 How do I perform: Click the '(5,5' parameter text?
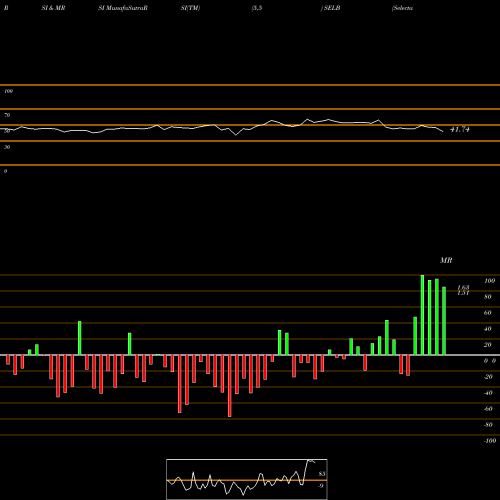coord(257,8)
